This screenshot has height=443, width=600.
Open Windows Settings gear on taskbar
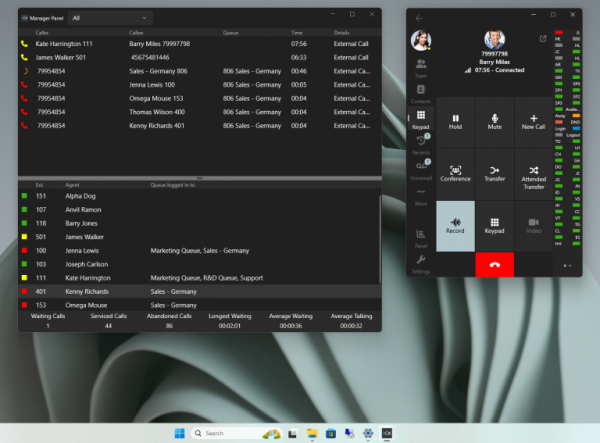368,433
